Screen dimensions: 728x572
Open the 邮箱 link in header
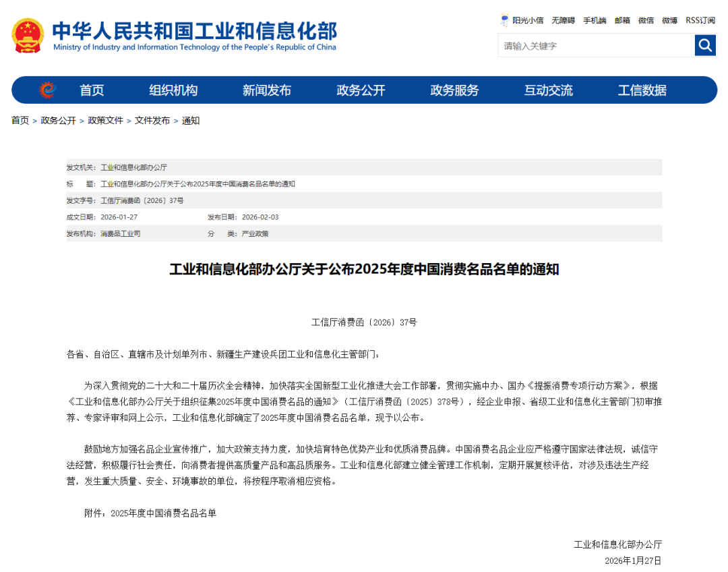[x=622, y=20]
